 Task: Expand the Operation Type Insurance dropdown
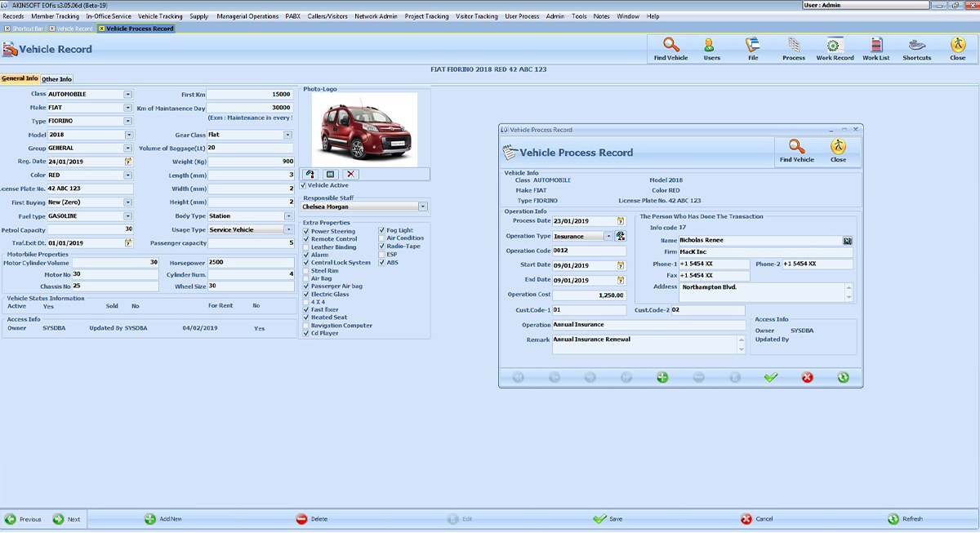pyautogui.click(x=608, y=236)
